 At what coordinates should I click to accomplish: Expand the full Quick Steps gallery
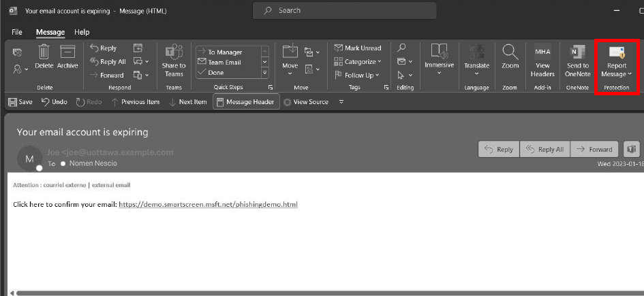point(265,73)
